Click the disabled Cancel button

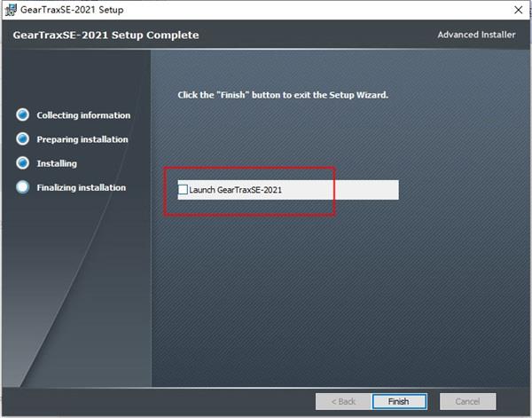point(467,402)
